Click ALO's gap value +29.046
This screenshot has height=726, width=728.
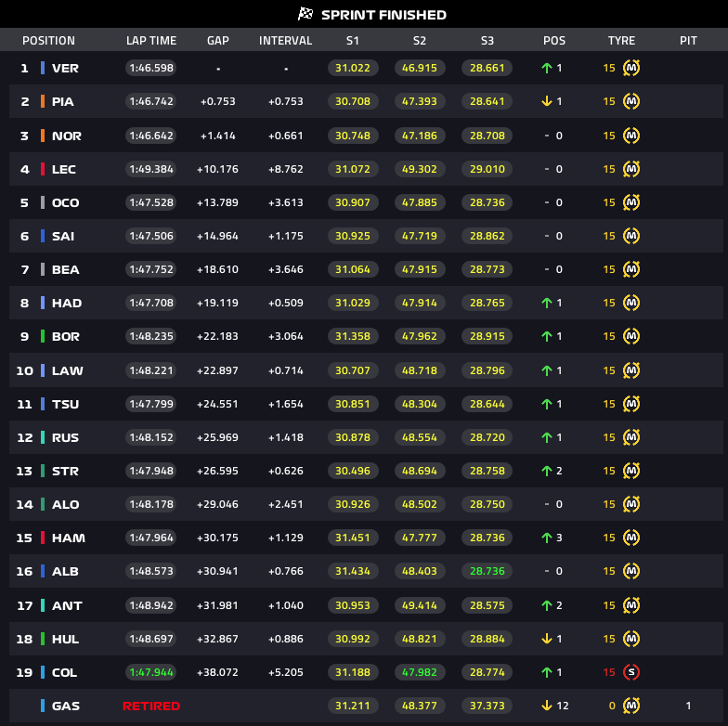coord(217,504)
